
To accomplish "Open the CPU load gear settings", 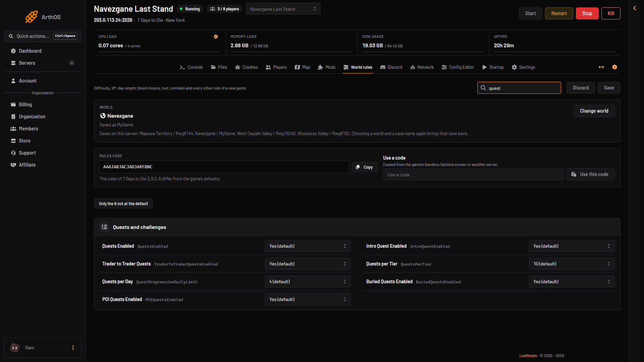I will pos(216,37).
